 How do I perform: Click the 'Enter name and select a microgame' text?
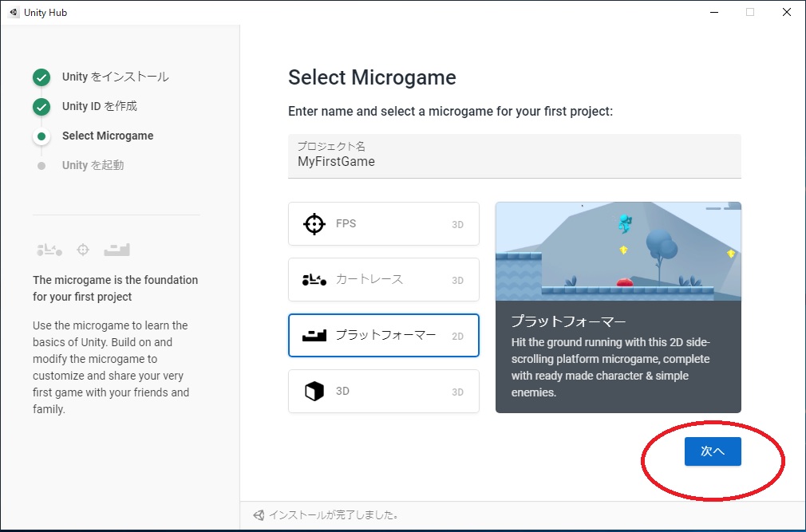point(450,112)
